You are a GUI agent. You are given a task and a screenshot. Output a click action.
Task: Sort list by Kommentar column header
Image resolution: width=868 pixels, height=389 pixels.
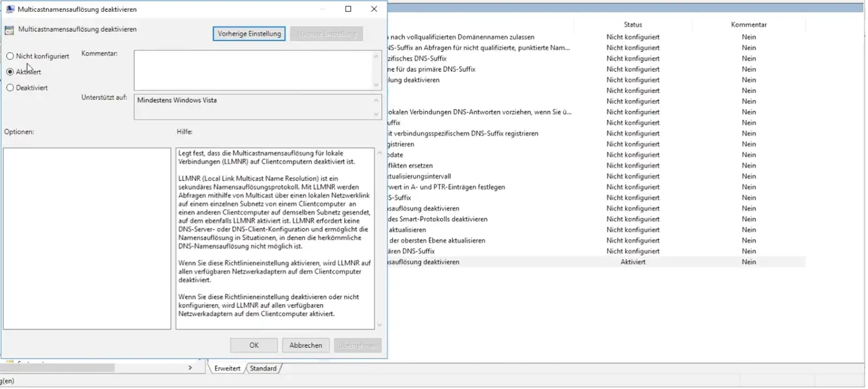(x=749, y=24)
